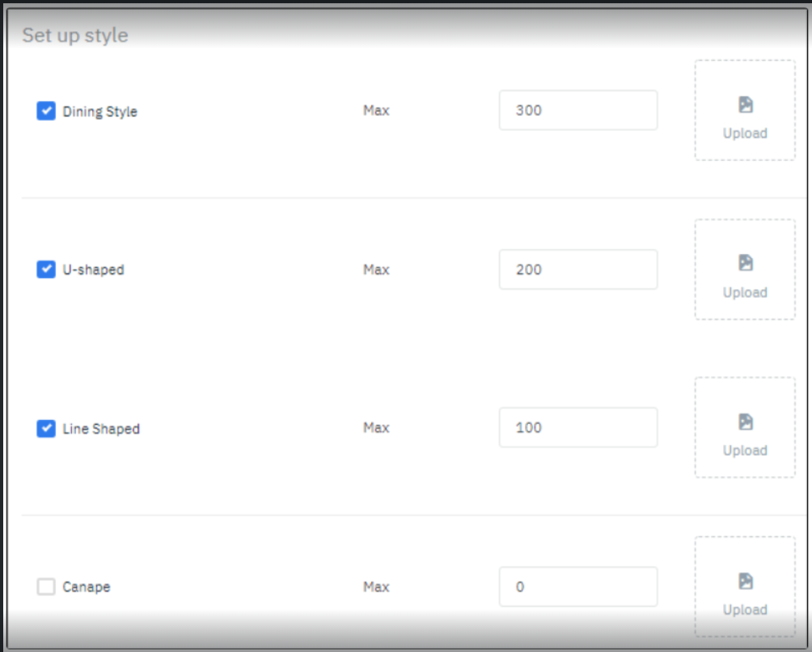Click the upload image icon for Dining Style

745,104
